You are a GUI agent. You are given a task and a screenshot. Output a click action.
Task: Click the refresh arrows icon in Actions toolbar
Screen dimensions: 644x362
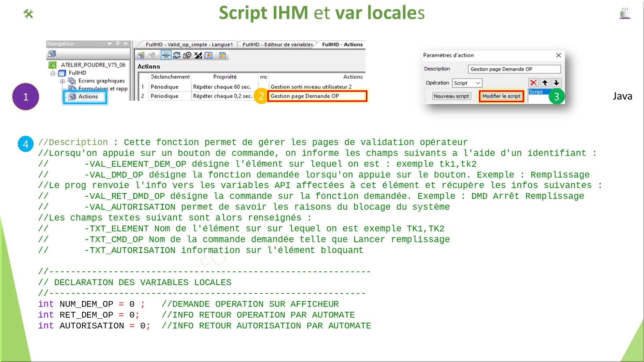(x=177, y=55)
